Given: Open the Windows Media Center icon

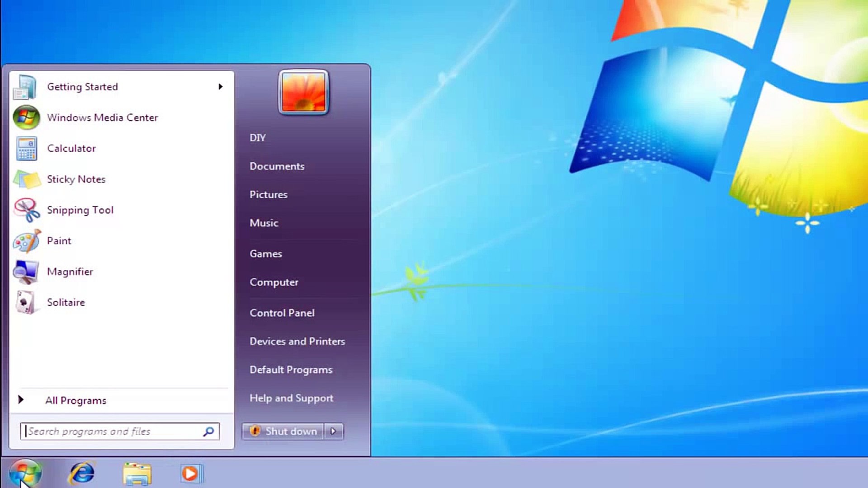Looking at the screenshot, I should click(26, 117).
